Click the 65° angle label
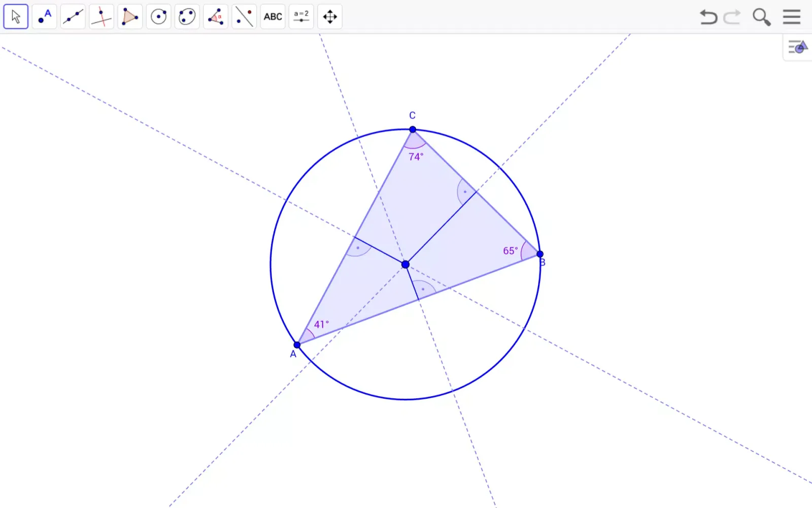The width and height of the screenshot is (812, 508). (511, 251)
